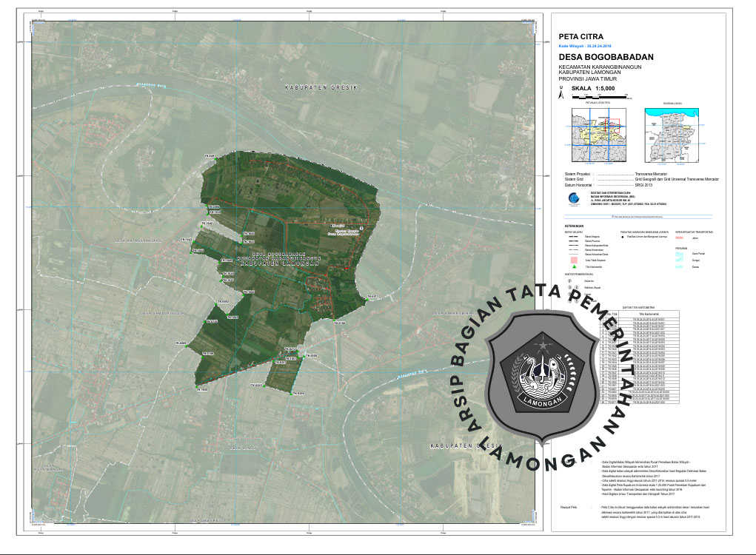The height and width of the screenshot is (555, 756).
Task: Click the Diagram Lokasi inset map
Action: (x=672, y=135)
